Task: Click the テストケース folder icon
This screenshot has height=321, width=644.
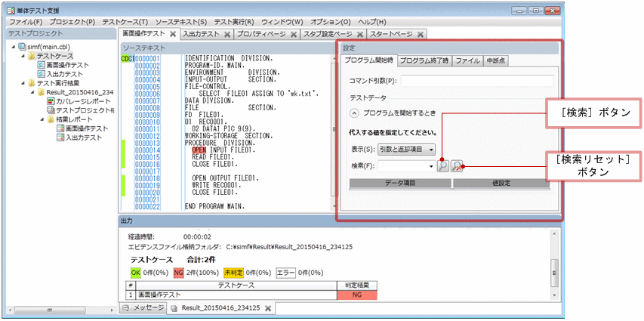Action: click(x=32, y=56)
